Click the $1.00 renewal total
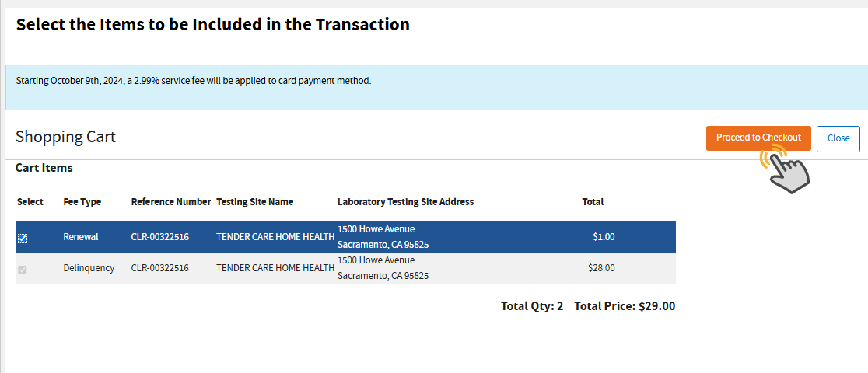Image resolution: width=868 pixels, height=373 pixels. (x=603, y=237)
